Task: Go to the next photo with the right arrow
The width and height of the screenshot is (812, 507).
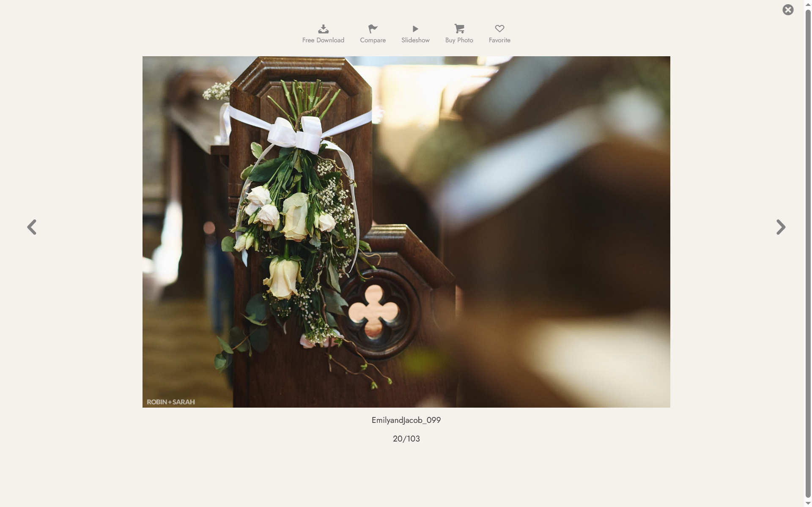Action: pos(781,227)
